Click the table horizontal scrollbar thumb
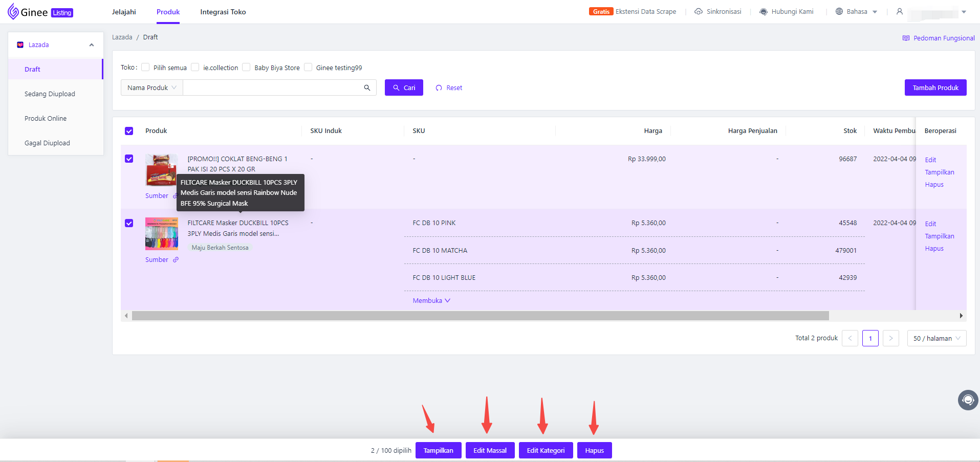 pos(480,316)
